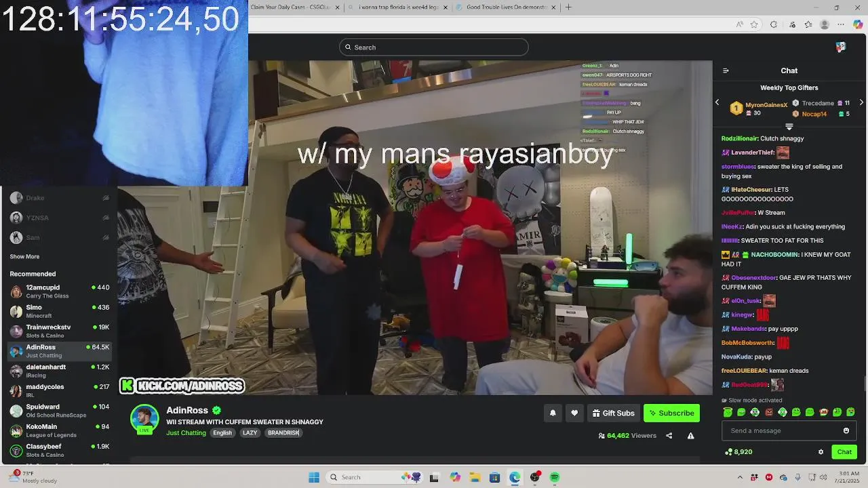Show next Weekly Top Gifters page
Viewport: 868px width, 488px height.
tap(861, 102)
